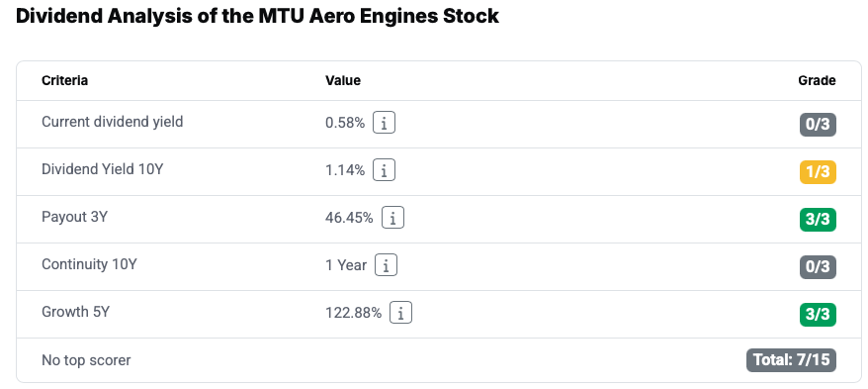
Task: Click green 3/3 badge for Payout 3Y
Action: pos(818,220)
